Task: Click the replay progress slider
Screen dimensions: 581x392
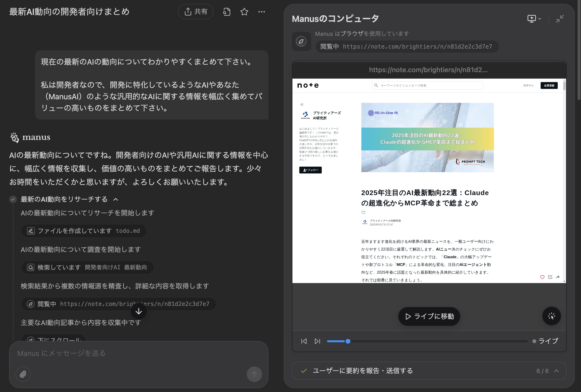Action: tap(348, 341)
